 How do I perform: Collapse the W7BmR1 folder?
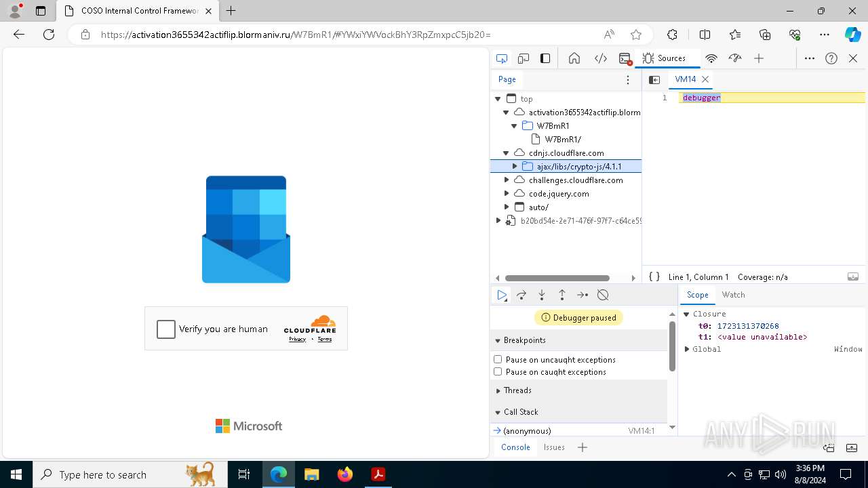point(514,126)
